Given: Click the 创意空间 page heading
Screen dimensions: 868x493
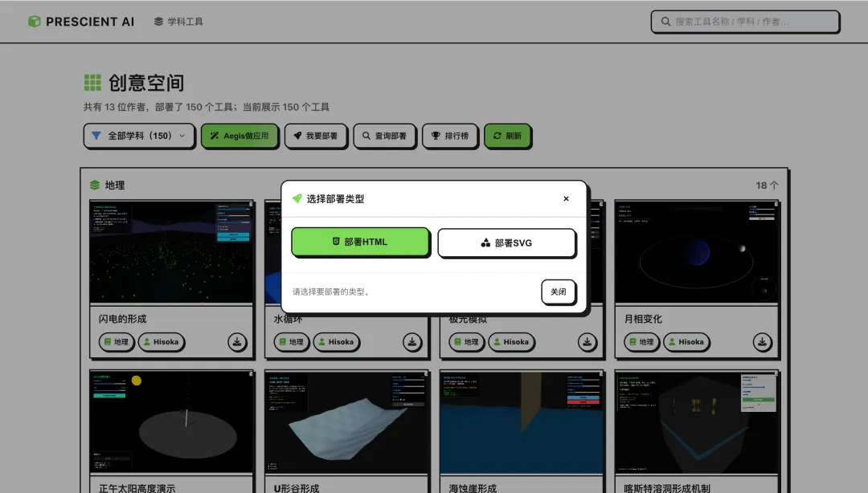Looking at the screenshot, I should [146, 83].
